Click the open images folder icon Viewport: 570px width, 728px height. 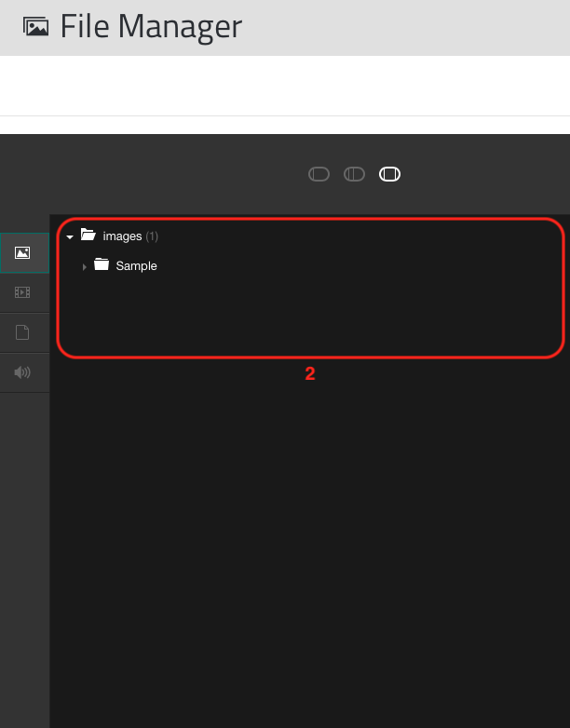tap(88, 235)
